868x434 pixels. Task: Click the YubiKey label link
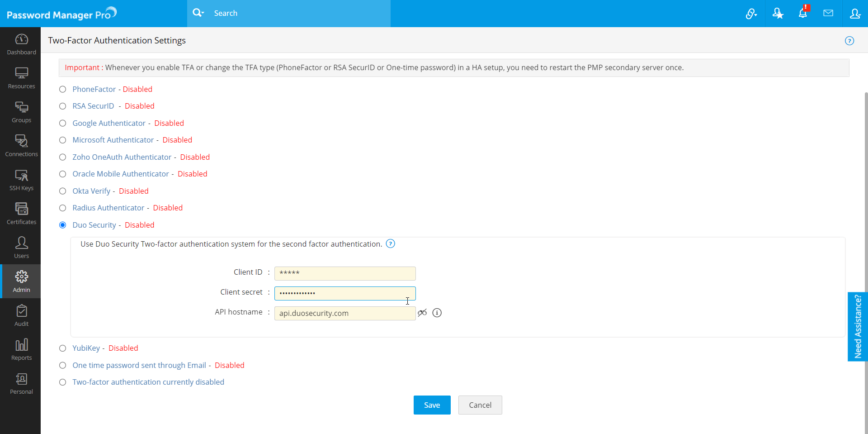tap(86, 348)
